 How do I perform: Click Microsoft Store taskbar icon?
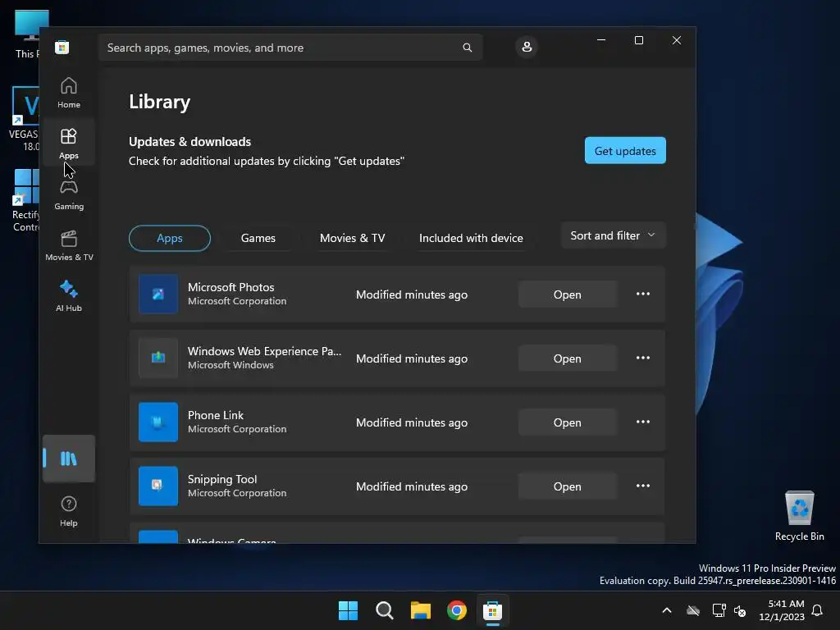pos(492,610)
